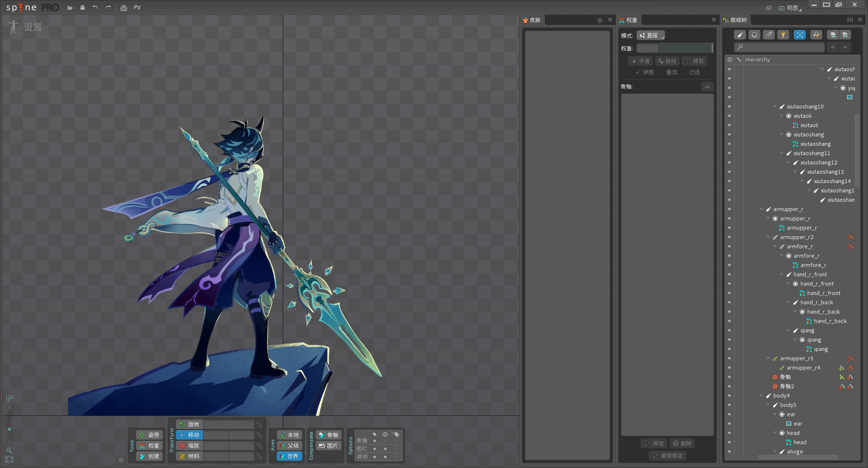
Task: Collapse all tree nodes icon
Action: (833, 35)
